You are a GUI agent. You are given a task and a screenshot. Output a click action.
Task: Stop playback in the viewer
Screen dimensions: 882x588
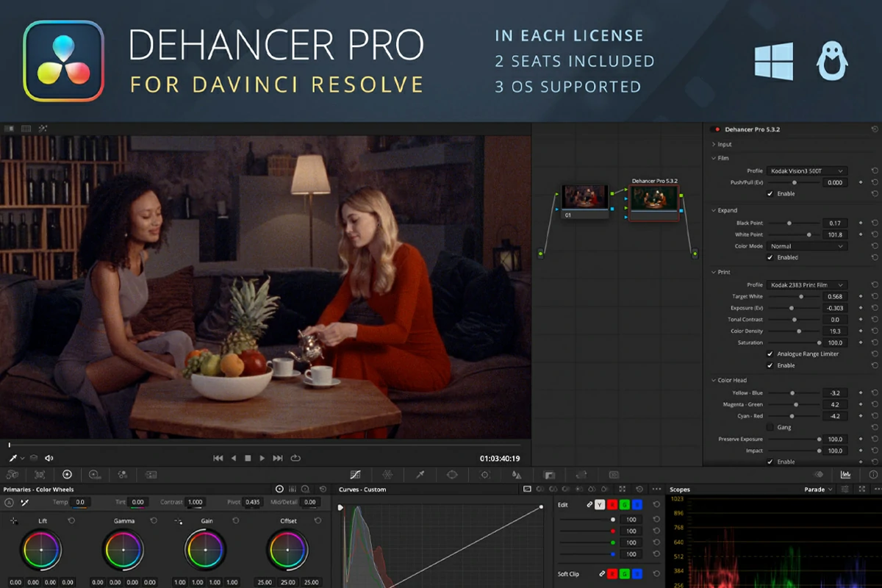(248, 458)
